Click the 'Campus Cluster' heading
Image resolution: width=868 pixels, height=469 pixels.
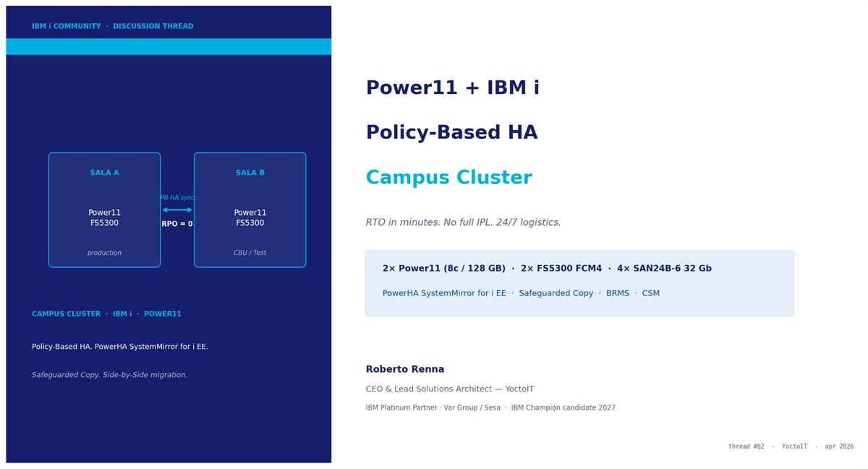[x=448, y=178]
